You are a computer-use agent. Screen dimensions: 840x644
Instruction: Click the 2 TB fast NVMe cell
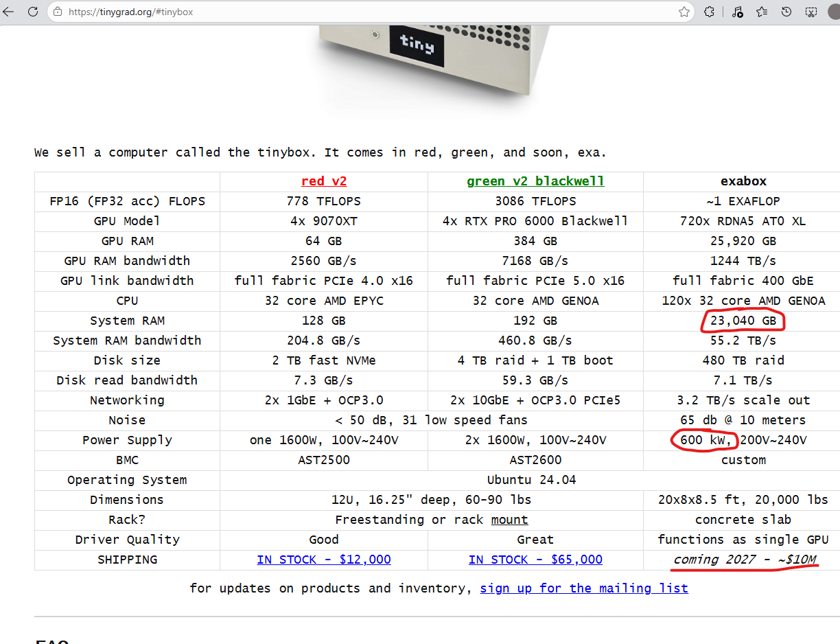tap(324, 360)
